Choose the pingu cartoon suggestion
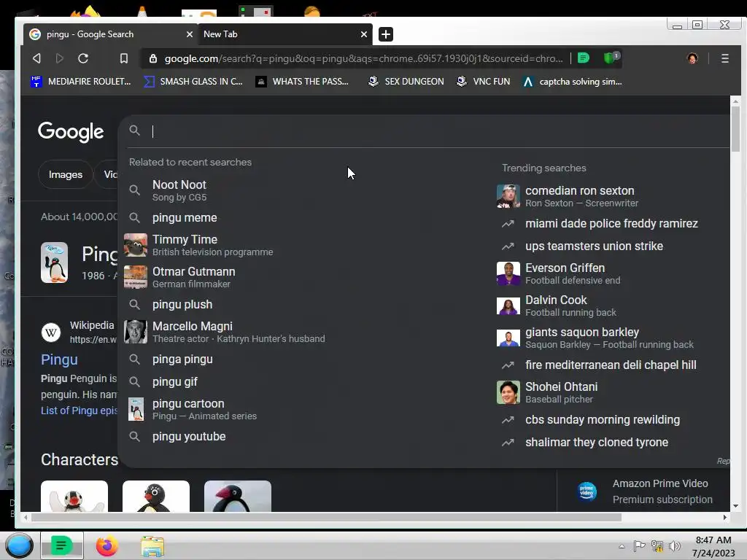The height and width of the screenshot is (560, 747). point(305,409)
